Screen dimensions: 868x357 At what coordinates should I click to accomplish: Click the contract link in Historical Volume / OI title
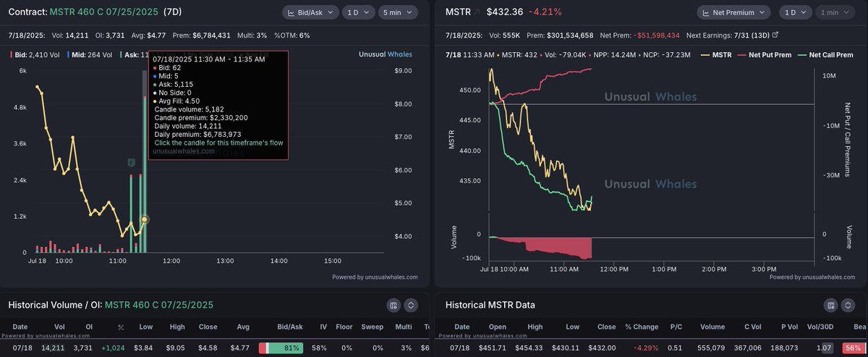coord(159,306)
